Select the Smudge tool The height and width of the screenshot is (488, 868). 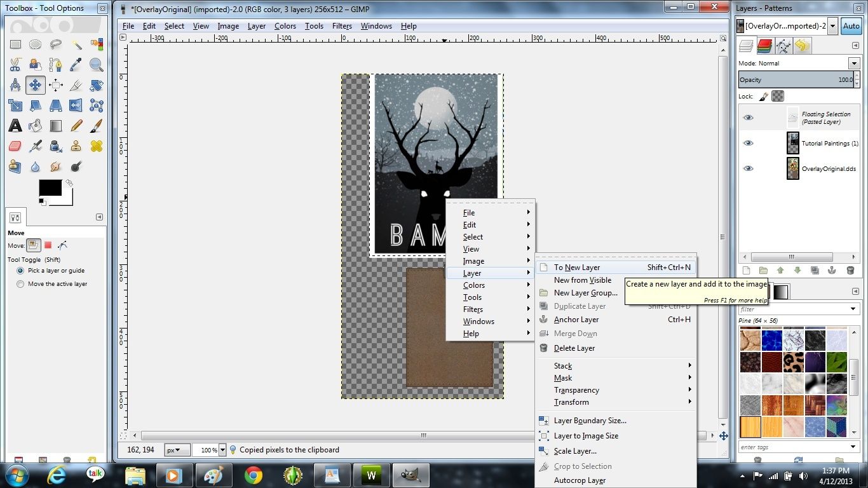tap(56, 166)
